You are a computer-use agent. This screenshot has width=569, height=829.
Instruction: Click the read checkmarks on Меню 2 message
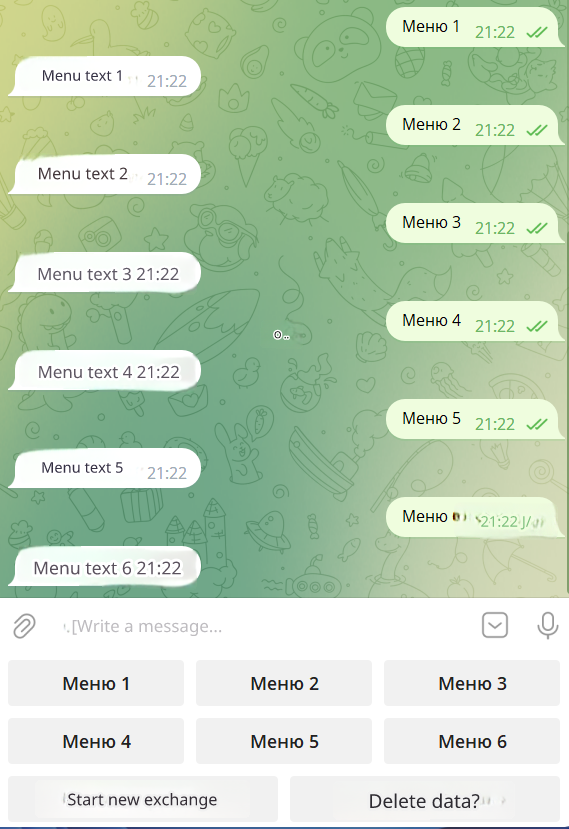[x=537, y=130]
